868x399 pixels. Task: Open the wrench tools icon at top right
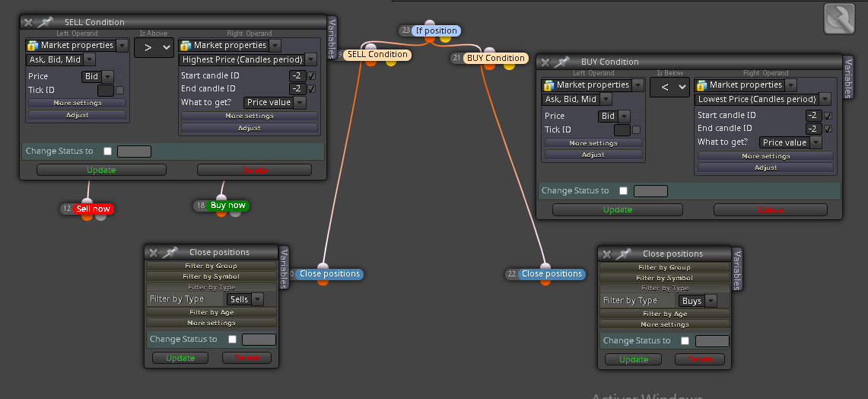click(839, 19)
